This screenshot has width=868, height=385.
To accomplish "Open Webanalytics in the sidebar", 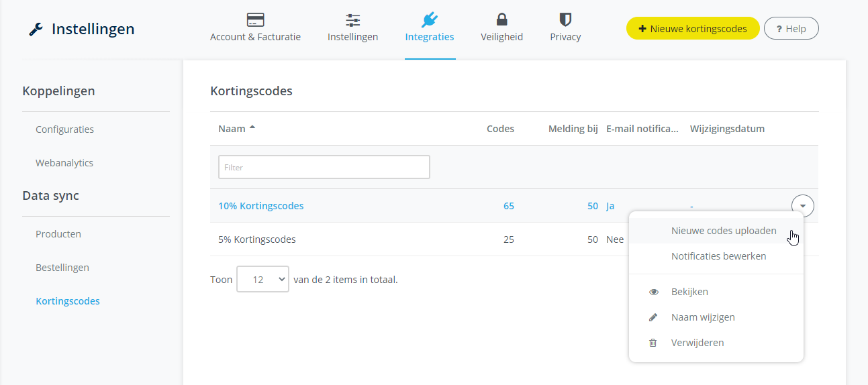I will click(x=64, y=163).
